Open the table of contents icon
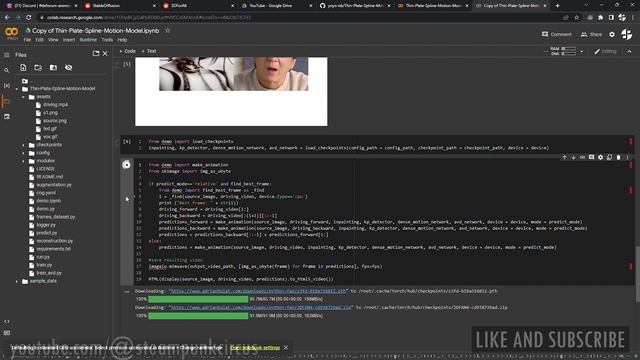The image size is (640, 360). coord(7,55)
